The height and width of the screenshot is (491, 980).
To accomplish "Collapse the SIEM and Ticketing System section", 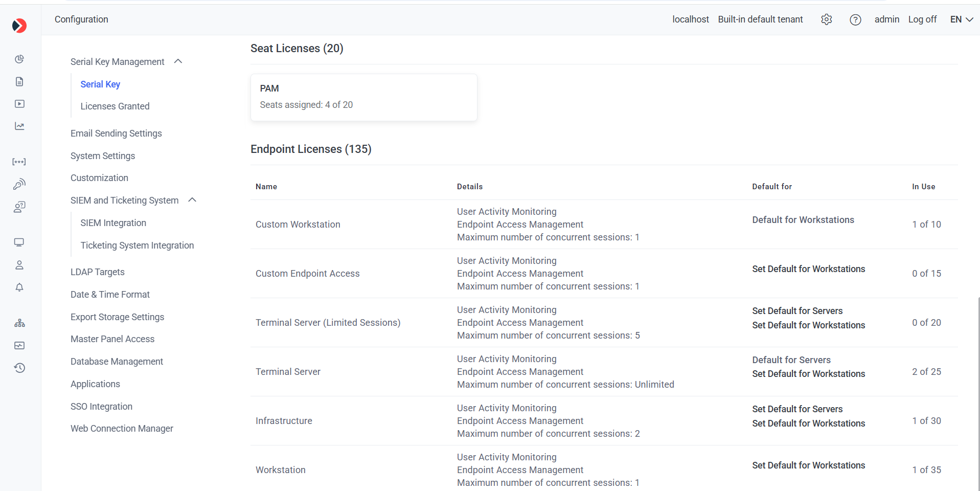I will [192, 200].
